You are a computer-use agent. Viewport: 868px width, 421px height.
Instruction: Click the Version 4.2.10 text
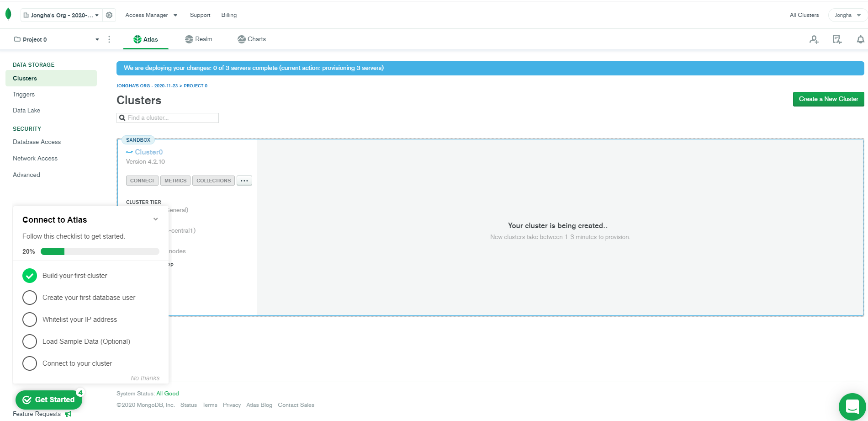click(145, 162)
